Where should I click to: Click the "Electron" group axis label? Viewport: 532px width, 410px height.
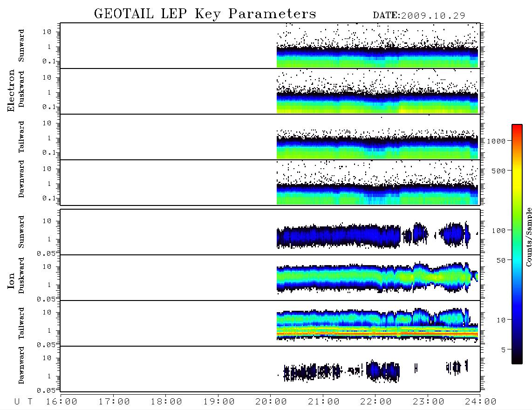pos(11,91)
